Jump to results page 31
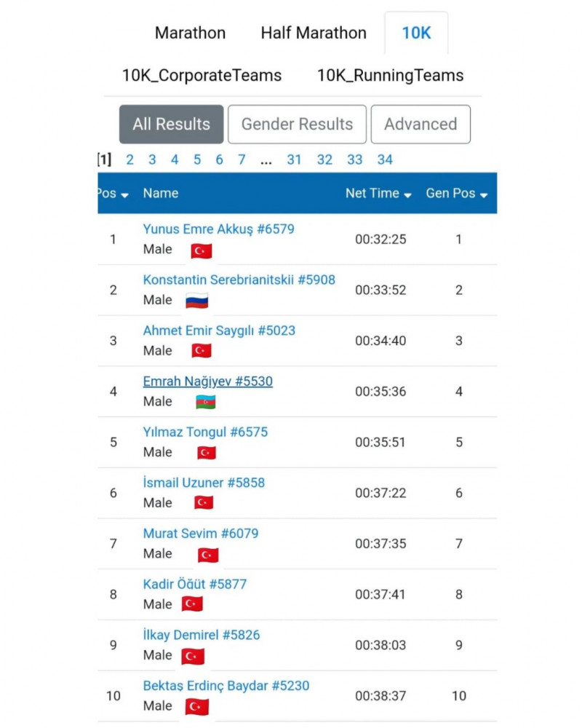This screenshot has width=582, height=728. pyautogui.click(x=294, y=159)
